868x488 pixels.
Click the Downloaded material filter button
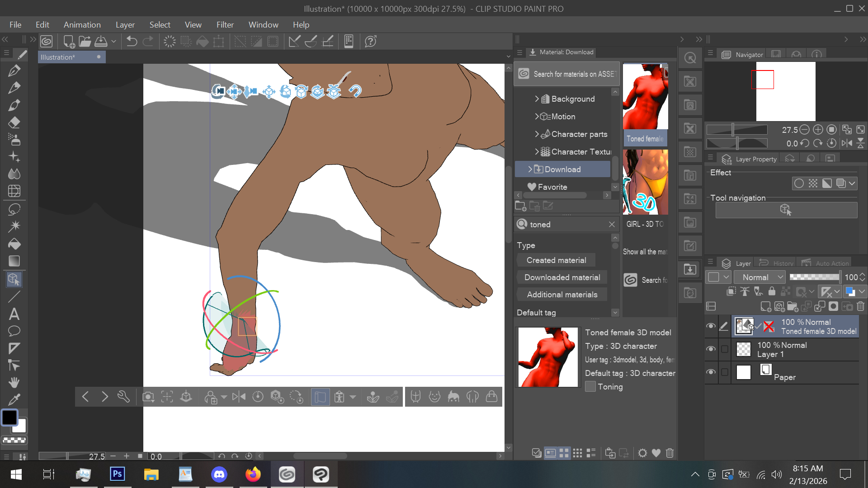point(562,277)
